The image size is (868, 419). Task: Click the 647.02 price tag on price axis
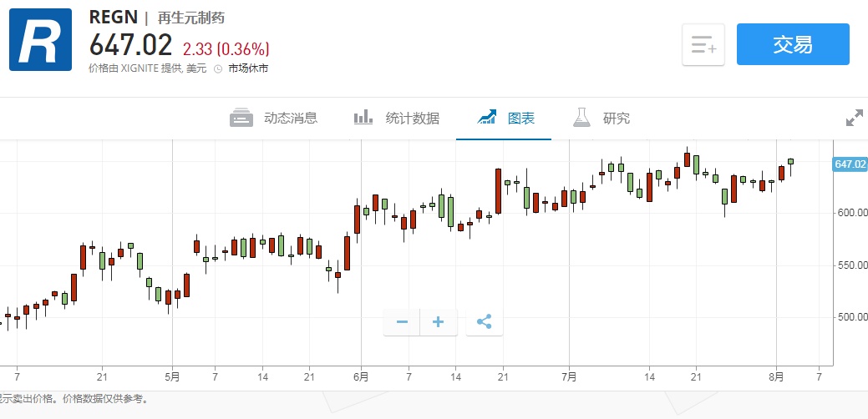pos(850,164)
